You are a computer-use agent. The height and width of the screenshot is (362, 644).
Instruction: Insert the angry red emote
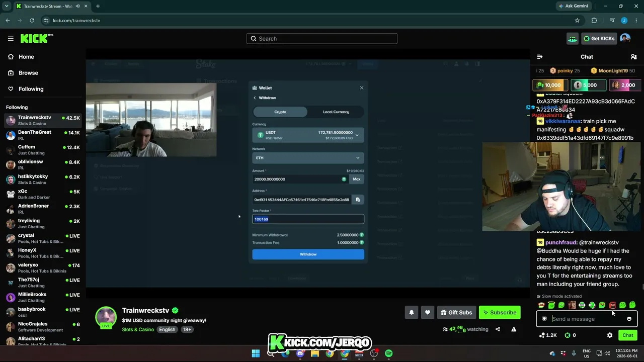point(612,305)
